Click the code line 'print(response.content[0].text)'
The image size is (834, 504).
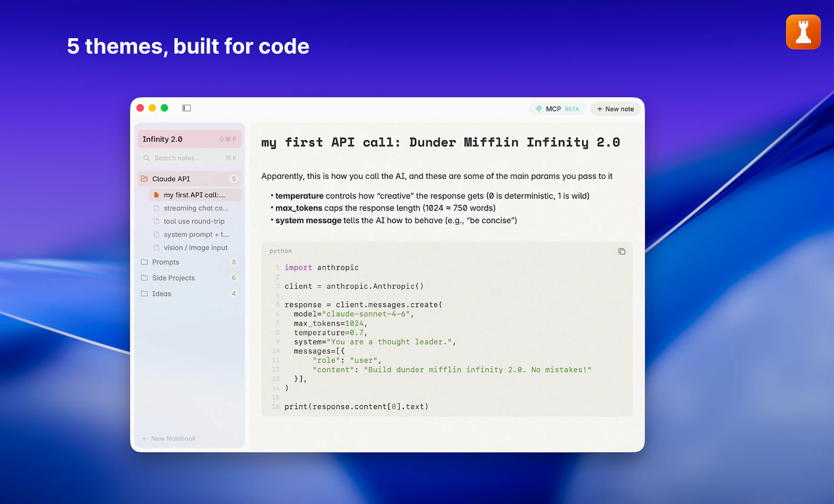(357, 407)
